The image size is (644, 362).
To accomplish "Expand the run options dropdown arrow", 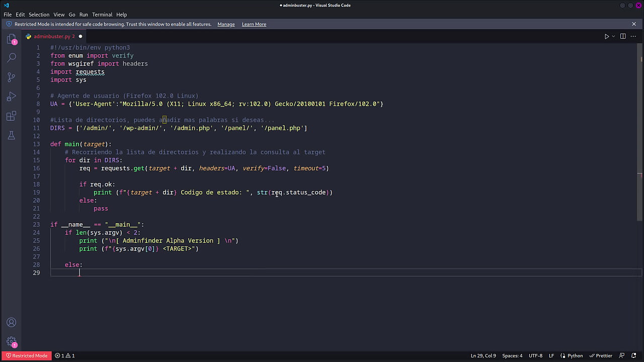I will pyautogui.click(x=613, y=36).
